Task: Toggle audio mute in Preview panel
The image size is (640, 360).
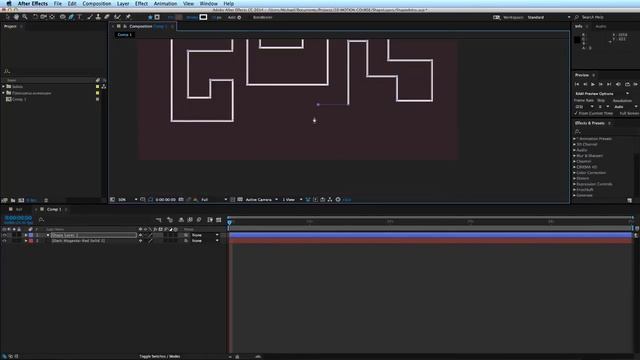Action: (618, 84)
